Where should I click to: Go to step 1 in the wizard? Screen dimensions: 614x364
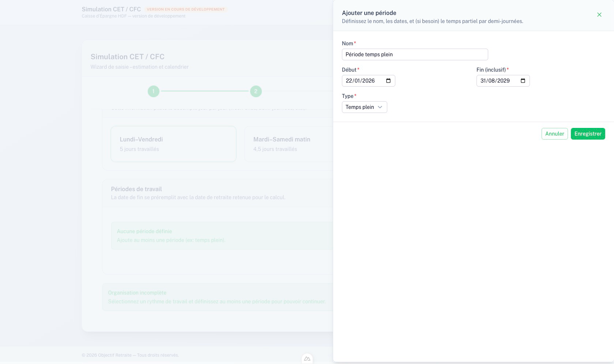tap(154, 91)
